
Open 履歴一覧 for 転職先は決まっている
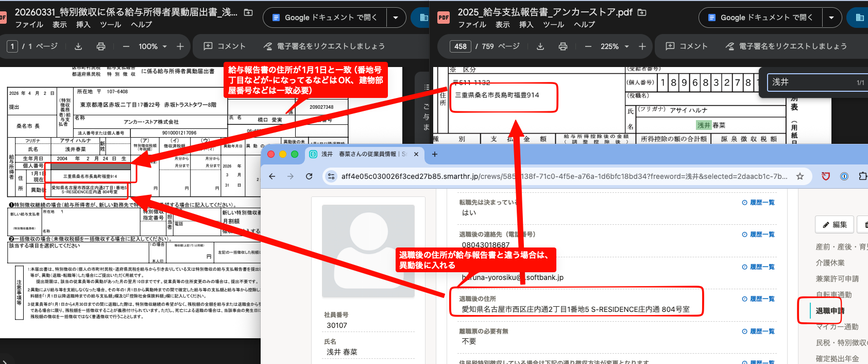coord(758,203)
